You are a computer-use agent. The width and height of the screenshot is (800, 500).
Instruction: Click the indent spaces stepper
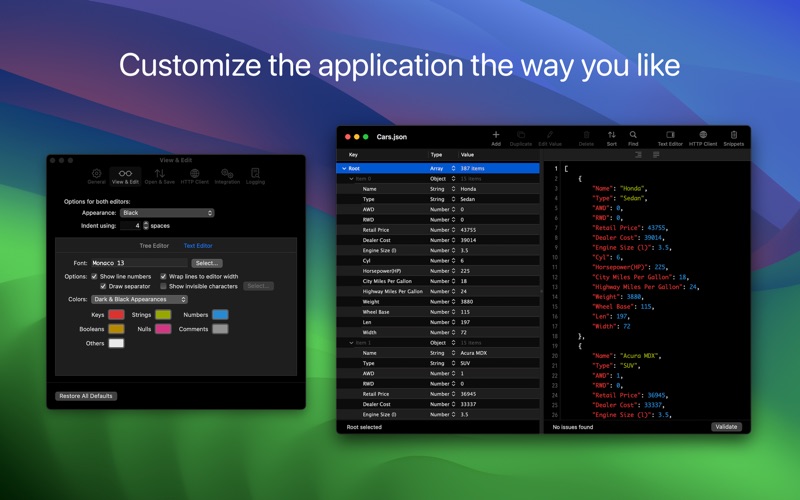click(146, 226)
